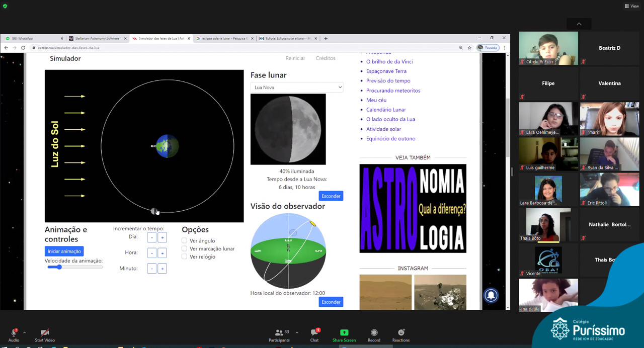Screen dimensions: 644x348
Task: Open the Reactions emoji icon
Action: [x=401, y=333]
